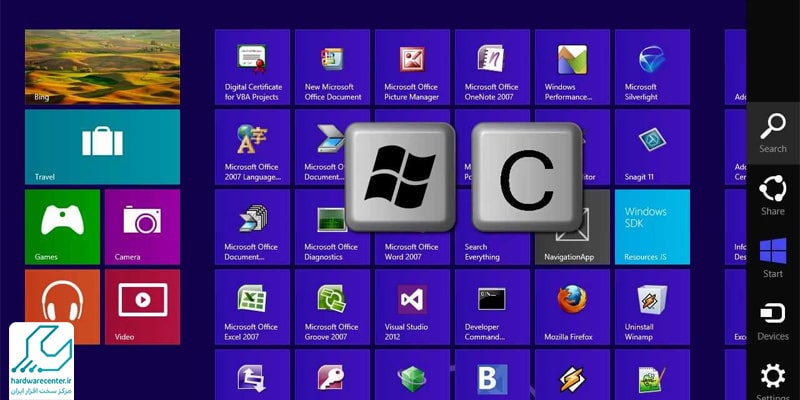The height and width of the screenshot is (400, 800).
Task: Open the Microsoft Access key icon tile
Action: click(332, 375)
